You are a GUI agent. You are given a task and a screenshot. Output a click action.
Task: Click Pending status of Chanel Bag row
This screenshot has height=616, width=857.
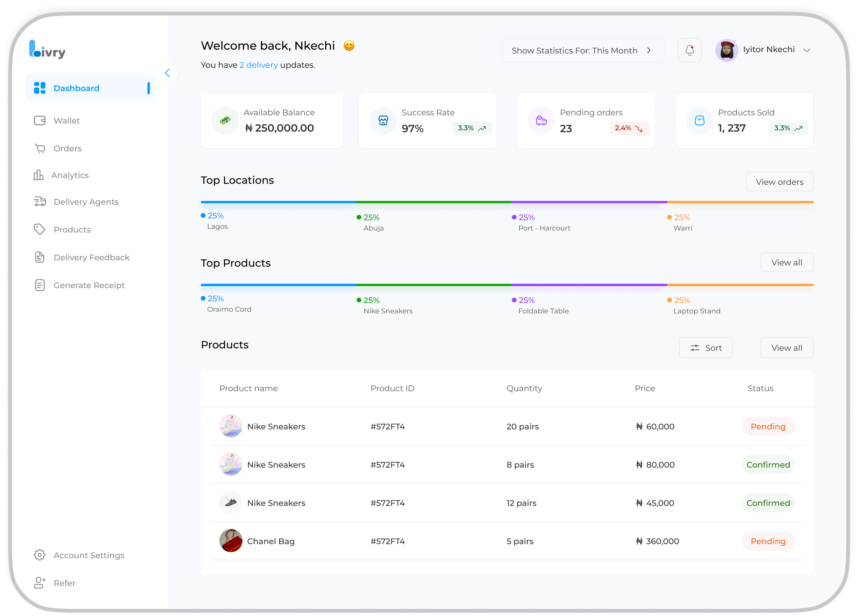[768, 541]
